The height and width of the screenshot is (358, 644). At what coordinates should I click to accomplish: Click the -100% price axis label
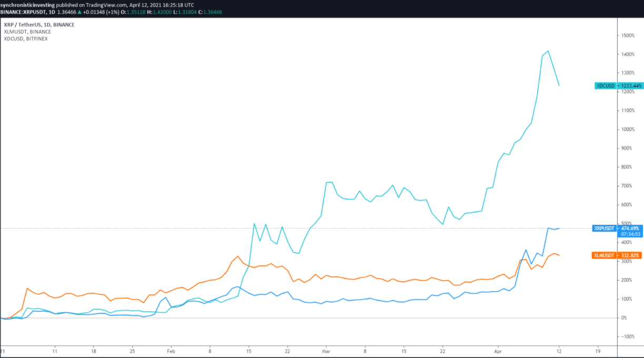(x=628, y=337)
